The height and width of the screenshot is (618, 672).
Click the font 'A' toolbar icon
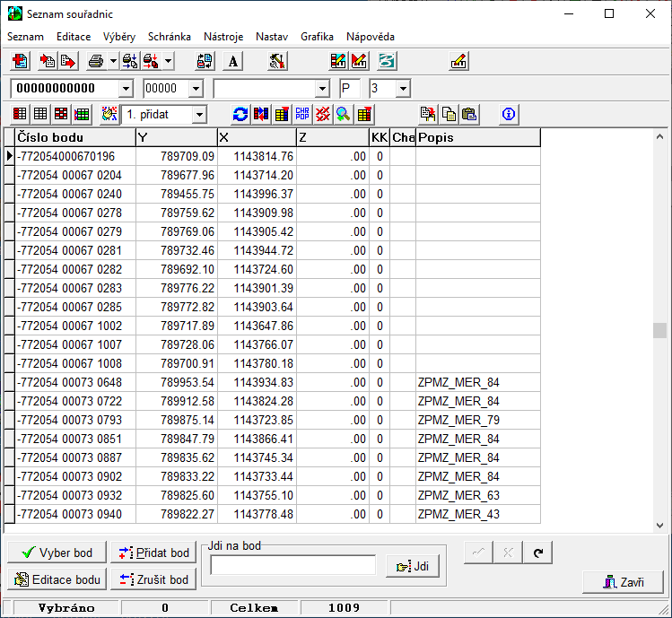tap(233, 61)
